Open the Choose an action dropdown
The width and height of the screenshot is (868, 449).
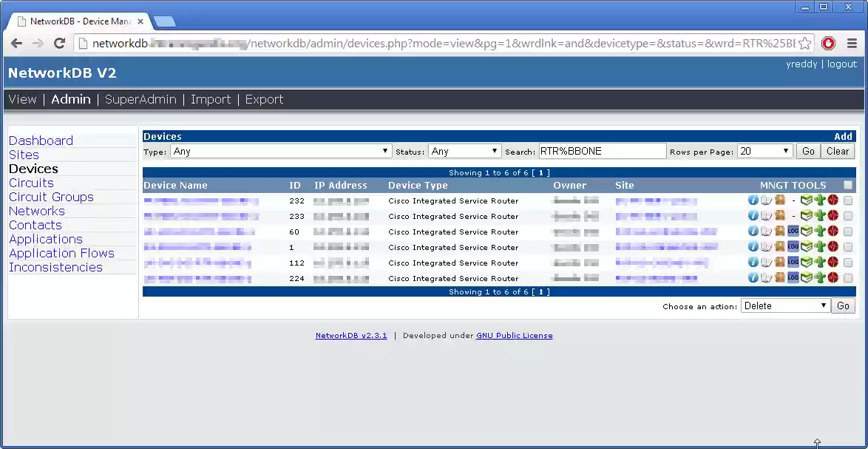(x=785, y=305)
